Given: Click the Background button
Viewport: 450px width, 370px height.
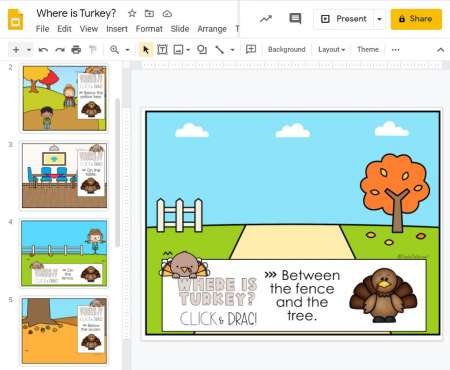Looking at the screenshot, I should coord(287,50).
